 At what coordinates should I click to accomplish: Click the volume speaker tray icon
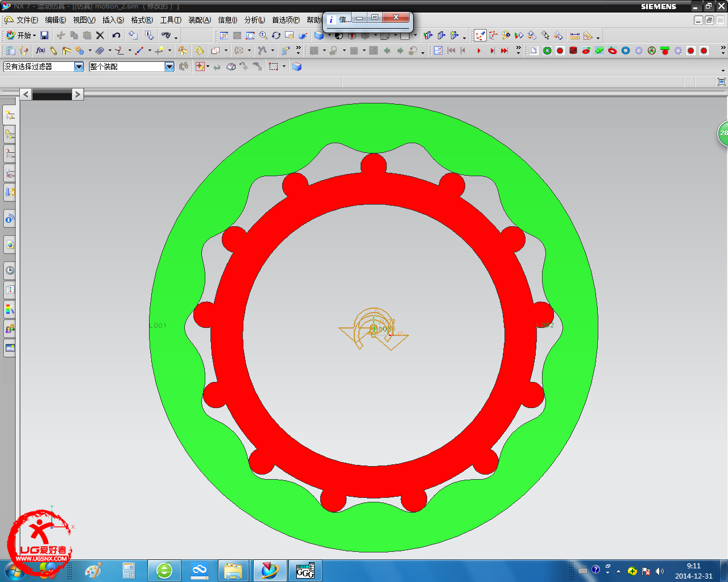pos(659,571)
